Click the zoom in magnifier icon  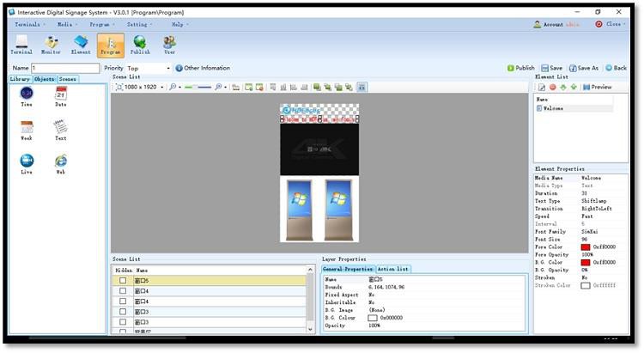218,87
